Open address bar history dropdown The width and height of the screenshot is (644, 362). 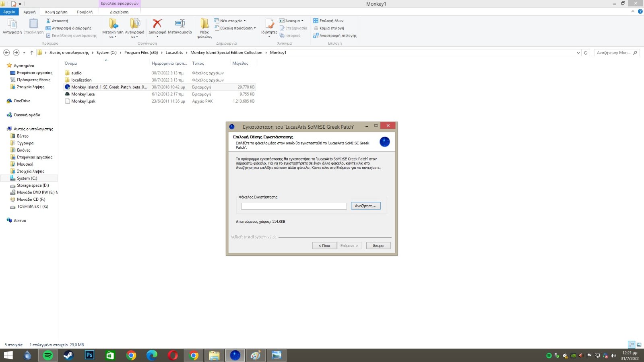[578, 53]
